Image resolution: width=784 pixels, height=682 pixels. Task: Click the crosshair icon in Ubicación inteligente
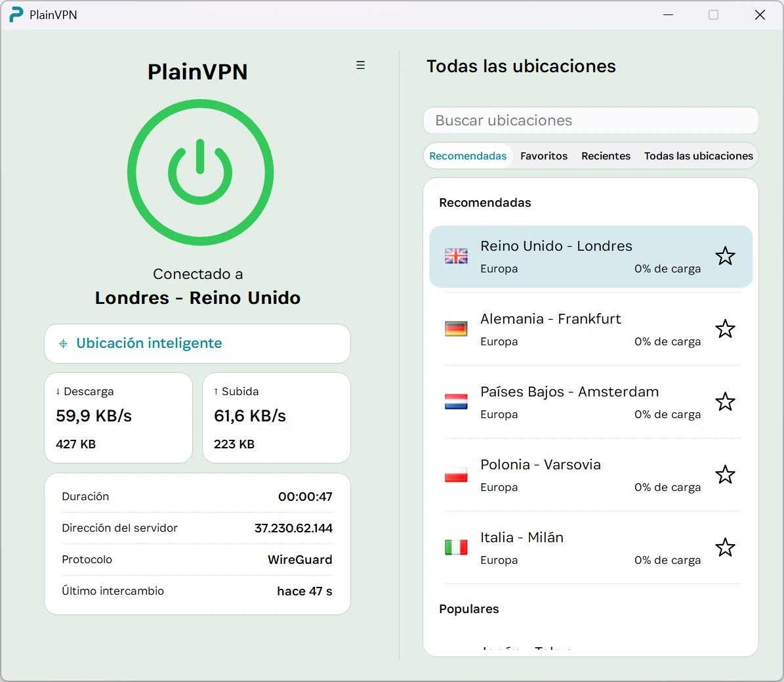pyautogui.click(x=63, y=344)
